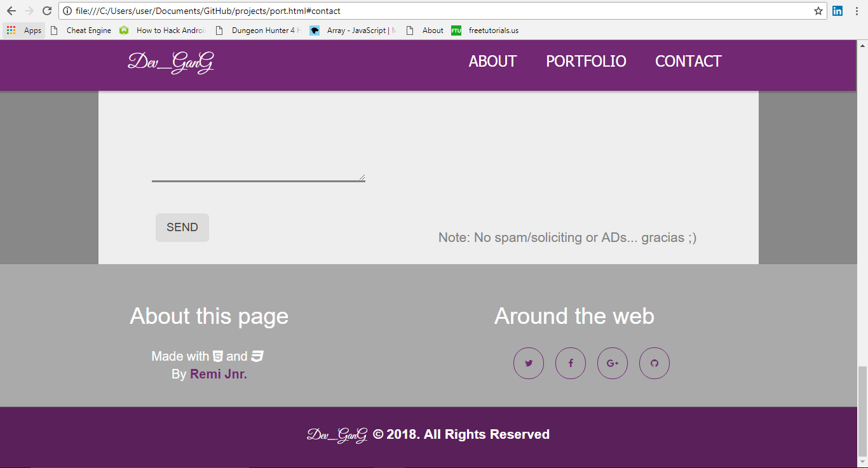Open the Apps bookmarks shortcut

click(x=24, y=30)
